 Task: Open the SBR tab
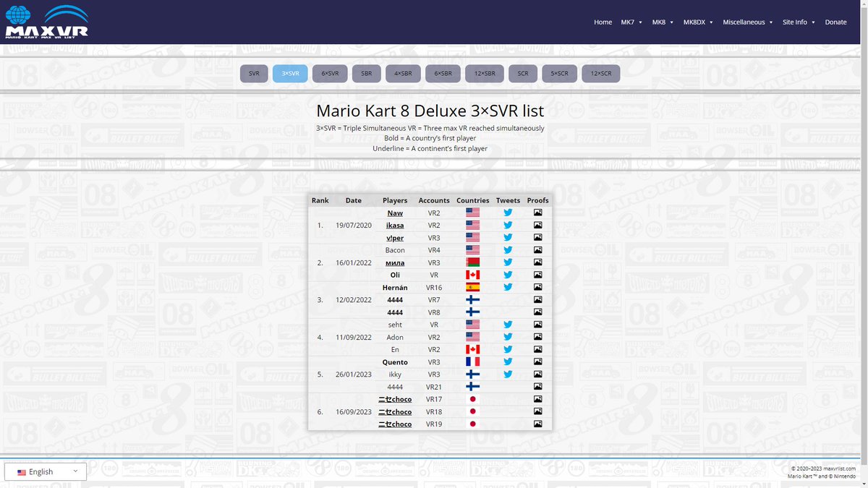coord(366,73)
